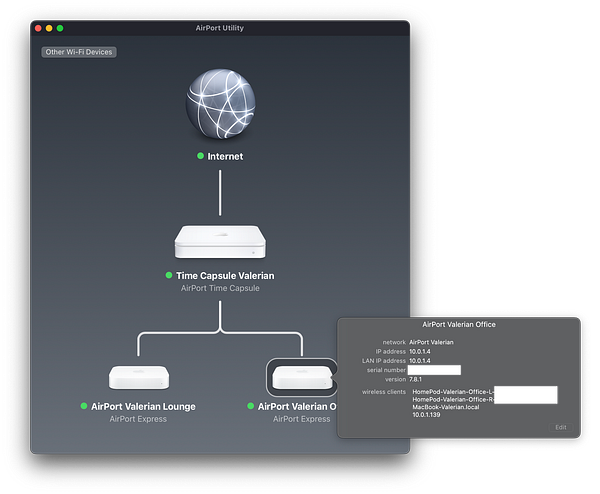Click the status dot beside AirPort Valerian O
600x494 pixels.
pyautogui.click(x=251, y=406)
